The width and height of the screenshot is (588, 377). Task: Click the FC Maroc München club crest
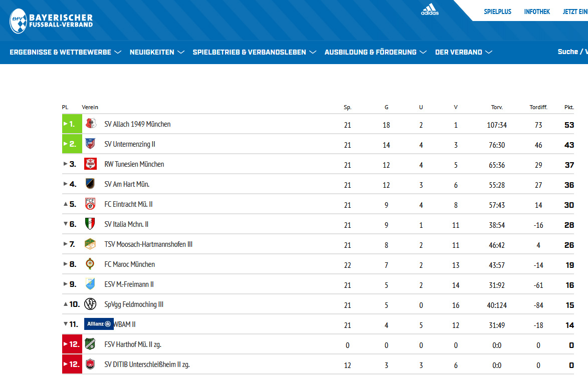tap(90, 264)
